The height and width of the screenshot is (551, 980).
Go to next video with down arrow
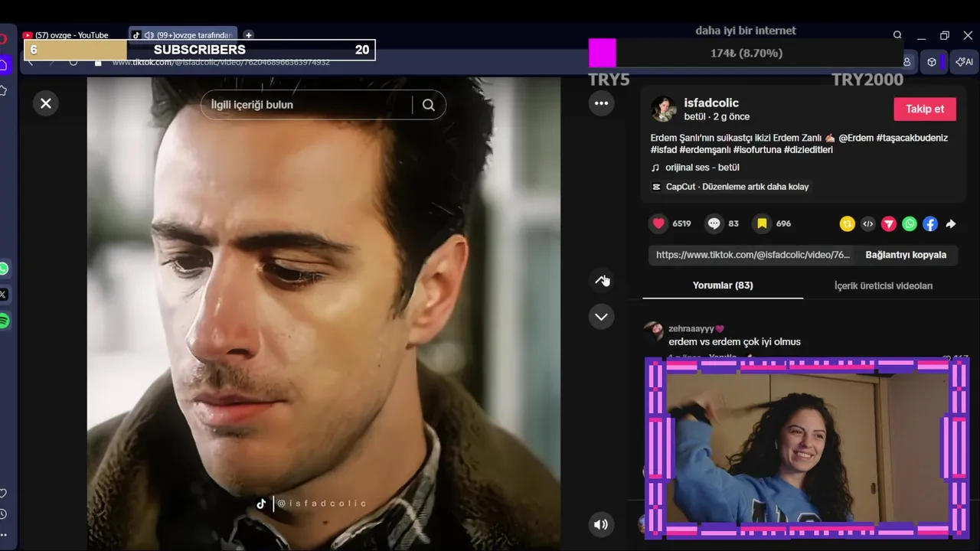pyautogui.click(x=601, y=317)
